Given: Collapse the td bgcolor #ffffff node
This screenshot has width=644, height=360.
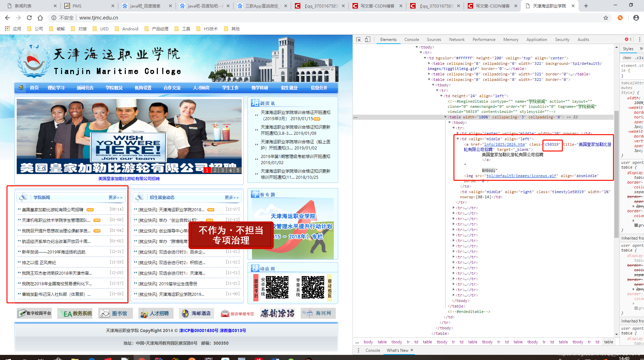Looking at the screenshot, I should (425, 58).
